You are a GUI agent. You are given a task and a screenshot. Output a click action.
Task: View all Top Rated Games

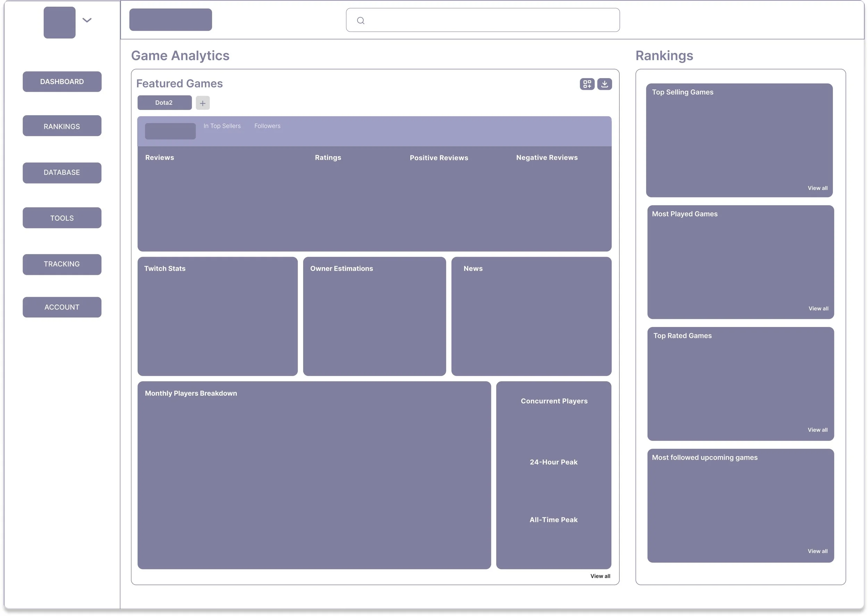click(817, 430)
